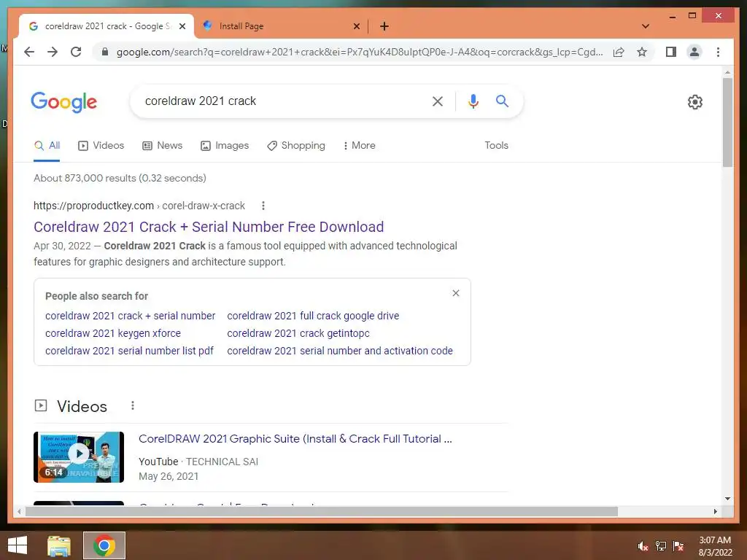Submit search with the magnifier icon
This screenshot has height=560, width=747.
(502, 101)
